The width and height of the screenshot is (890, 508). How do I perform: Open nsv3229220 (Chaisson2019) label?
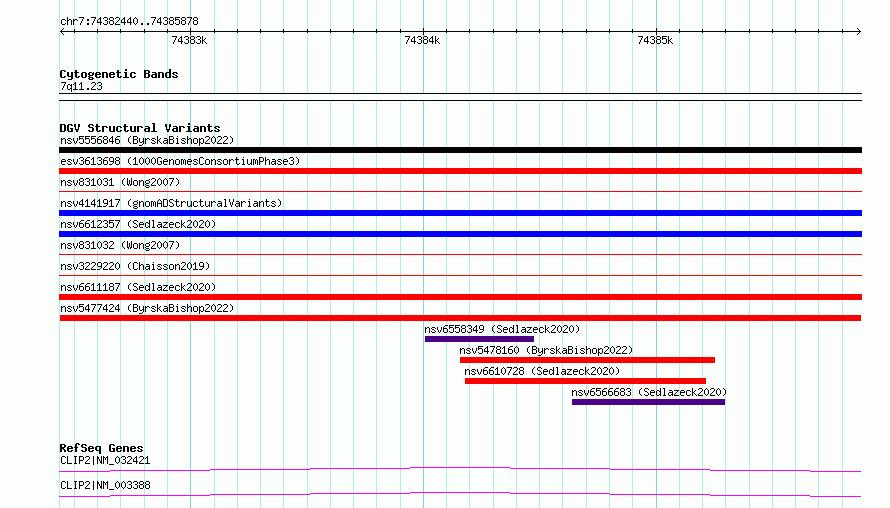pos(135,266)
